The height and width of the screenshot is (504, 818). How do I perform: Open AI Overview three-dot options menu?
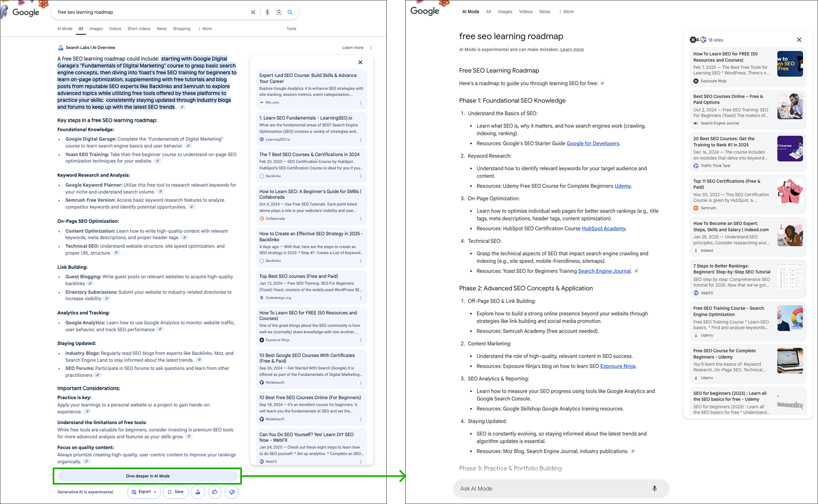[371, 48]
